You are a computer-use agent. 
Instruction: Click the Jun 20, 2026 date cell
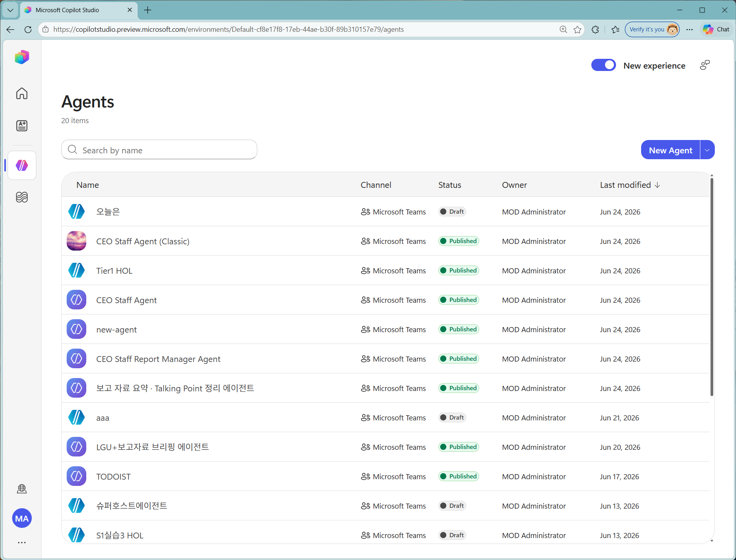pos(620,447)
